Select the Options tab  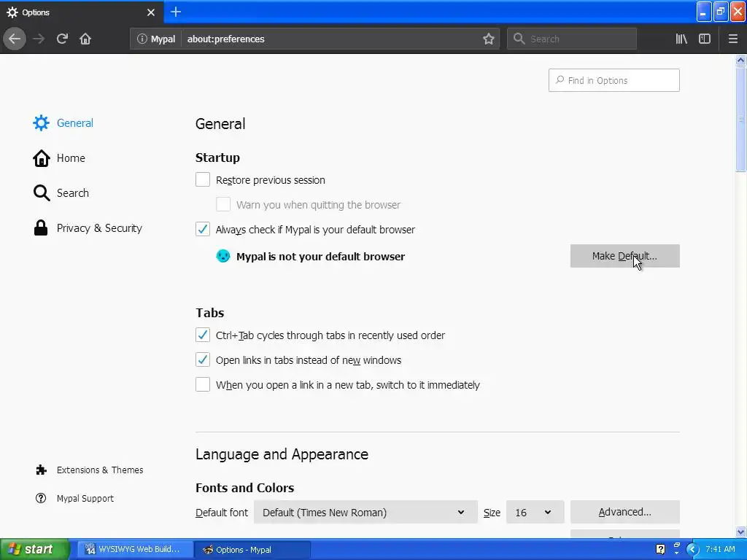(81, 12)
